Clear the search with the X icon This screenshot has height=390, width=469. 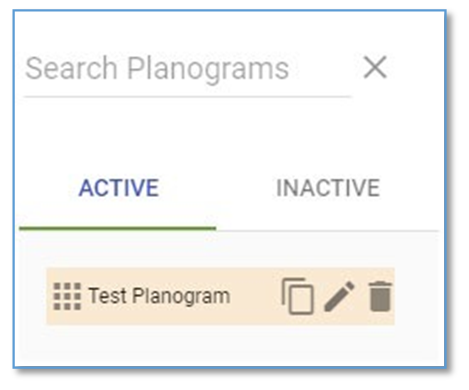pyautogui.click(x=375, y=67)
